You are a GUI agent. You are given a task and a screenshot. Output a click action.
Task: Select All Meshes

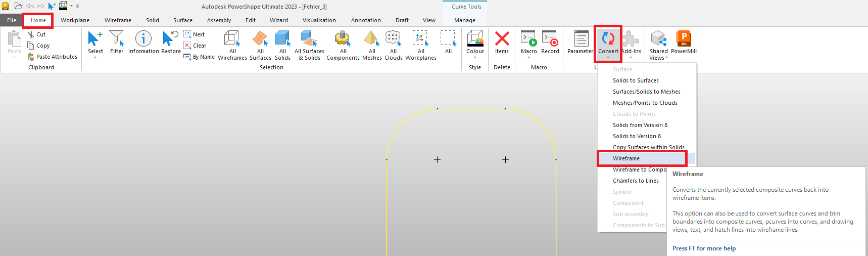point(372,45)
